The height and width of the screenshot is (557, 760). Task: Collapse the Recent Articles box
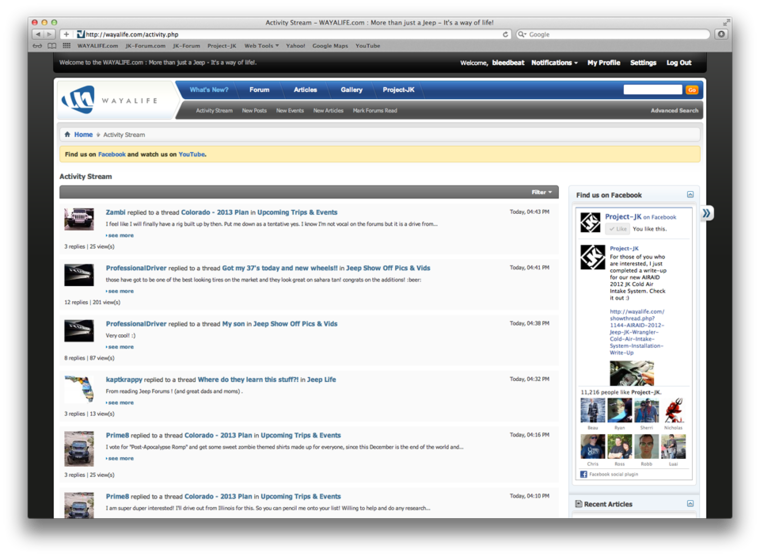tap(690, 504)
